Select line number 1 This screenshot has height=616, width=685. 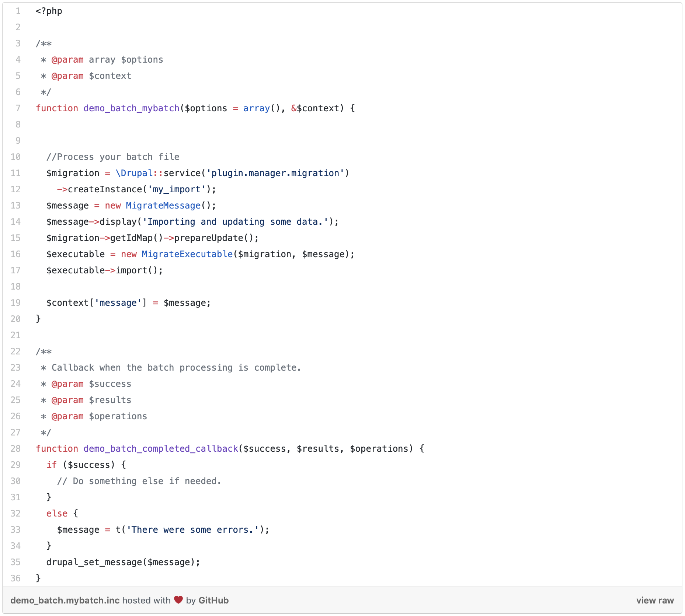click(18, 11)
